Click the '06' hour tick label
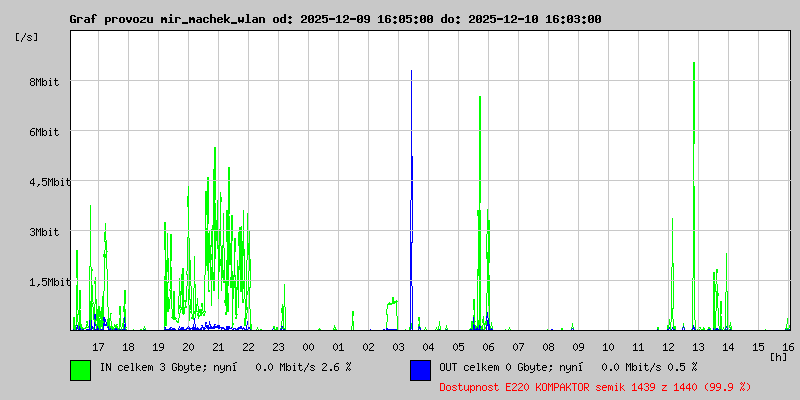The height and width of the screenshot is (400, 800). point(488,347)
